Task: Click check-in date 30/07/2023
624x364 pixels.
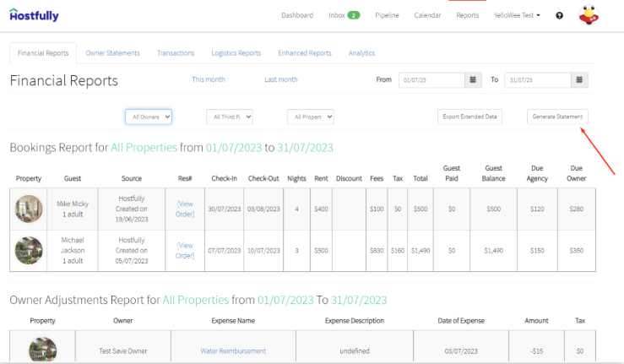Action: [x=224, y=209]
